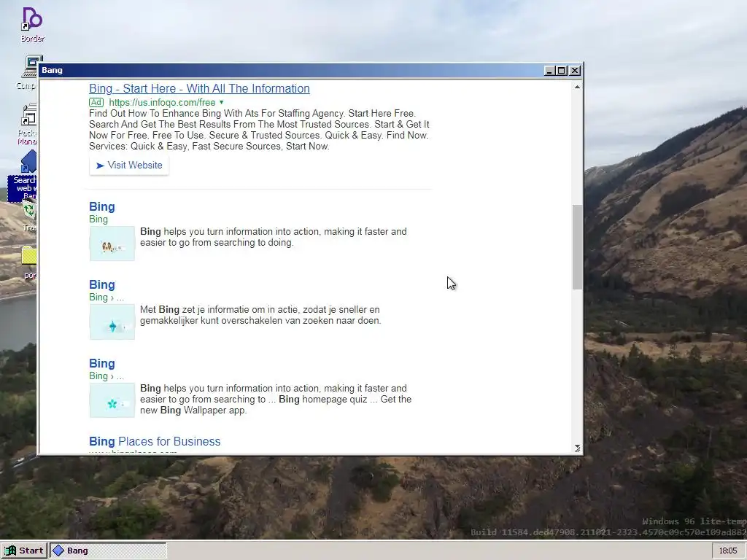The width and height of the screenshot is (747, 560).
Task: Open Bing Places for Business link
Action: [155, 441]
